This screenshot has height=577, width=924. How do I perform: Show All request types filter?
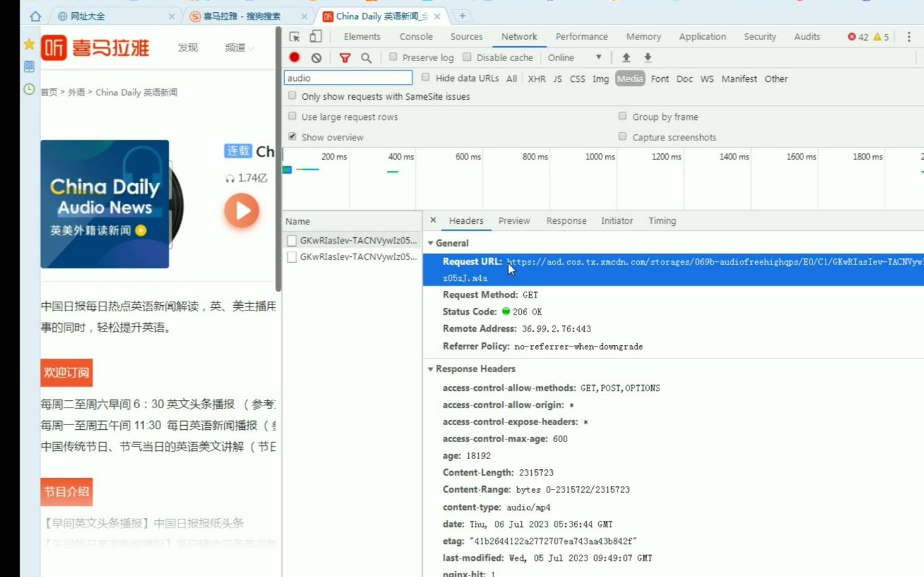512,79
